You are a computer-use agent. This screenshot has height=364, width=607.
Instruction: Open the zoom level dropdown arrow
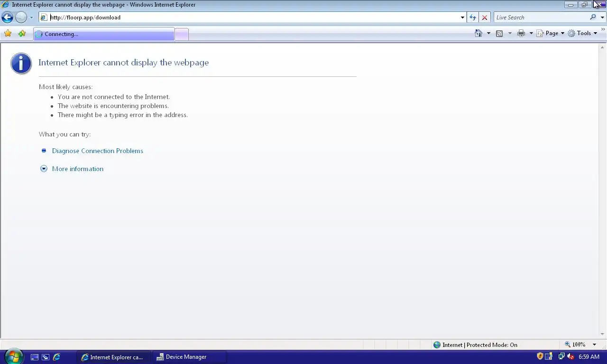click(594, 345)
